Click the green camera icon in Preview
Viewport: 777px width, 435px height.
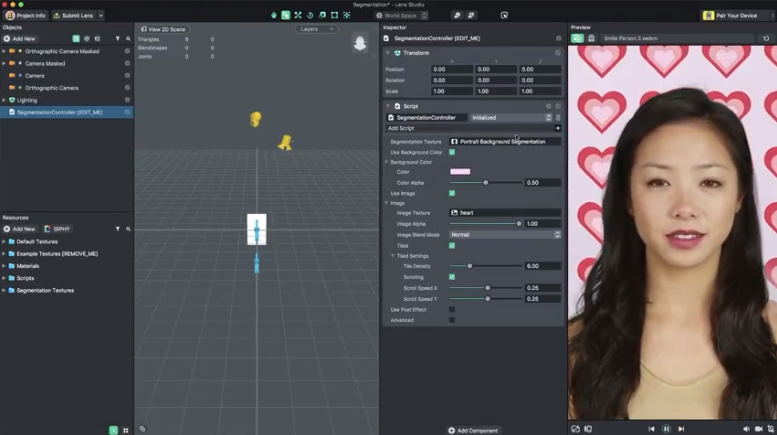coord(577,38)
